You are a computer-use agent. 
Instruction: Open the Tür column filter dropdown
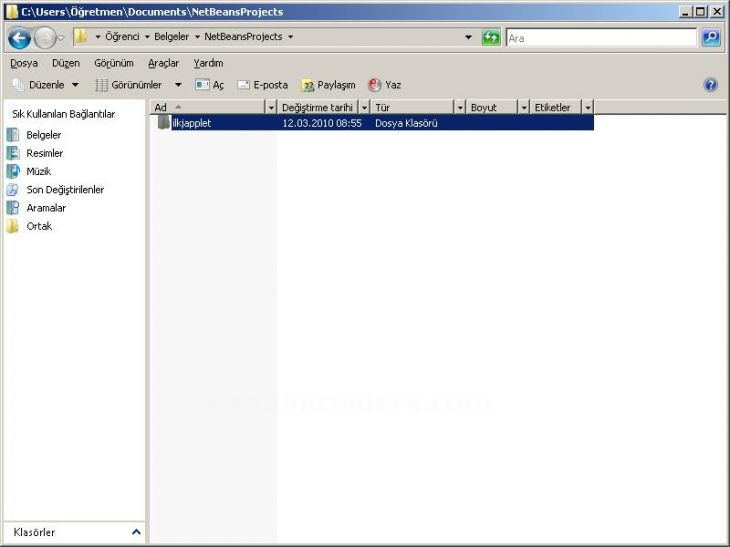pyautogui.click(x=460, y=108)
